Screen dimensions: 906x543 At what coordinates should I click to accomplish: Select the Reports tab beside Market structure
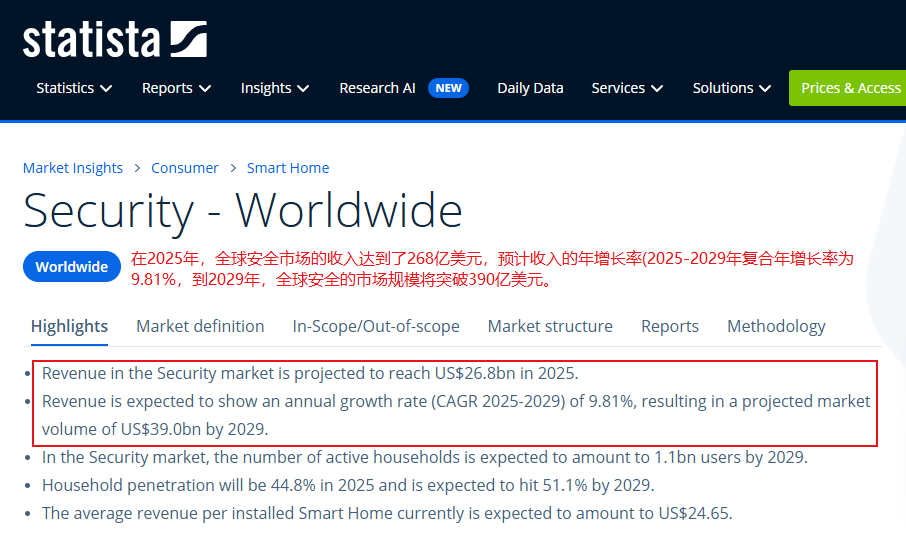click(x=670, y=326)
